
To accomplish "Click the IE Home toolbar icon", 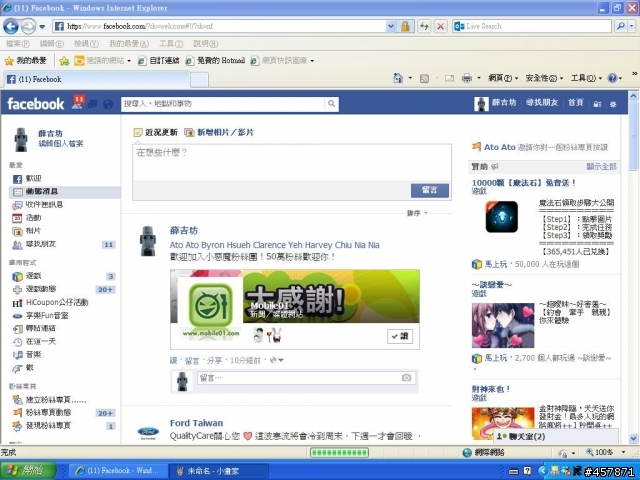I will click(x=398, y=78).
